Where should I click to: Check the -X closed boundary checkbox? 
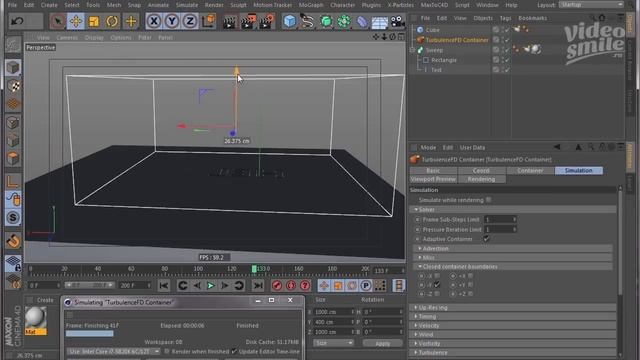(437, 276)
